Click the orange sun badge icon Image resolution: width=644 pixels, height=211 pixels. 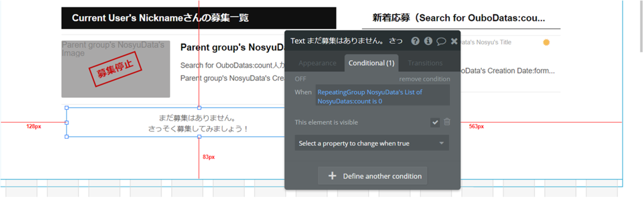(x=546, y=42)
